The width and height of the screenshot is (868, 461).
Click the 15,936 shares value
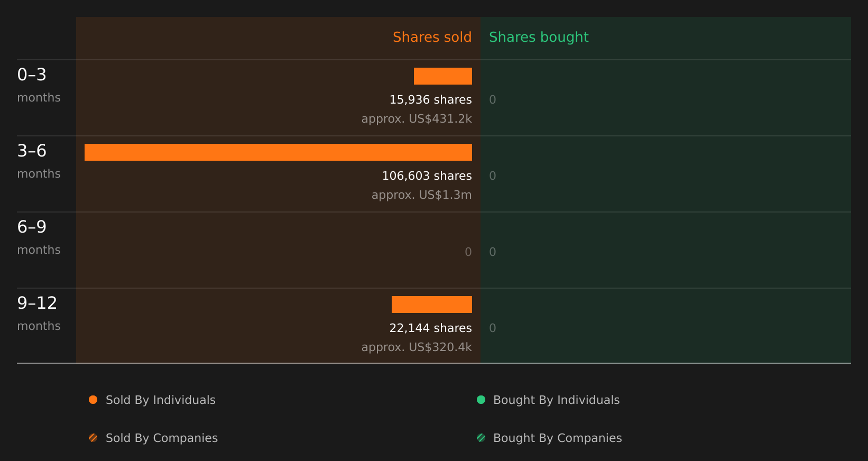click(x=430, y=100)
